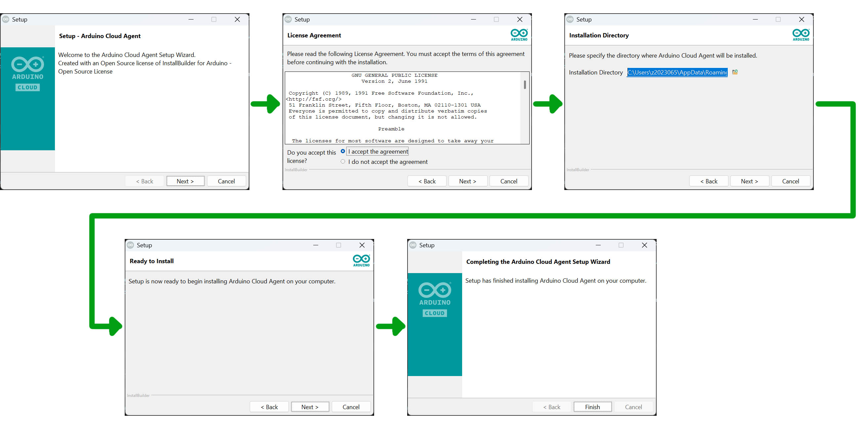Select 'I do not accept the agreement'
The width and height of the screenshot is (868, 429).
(343, 162)
